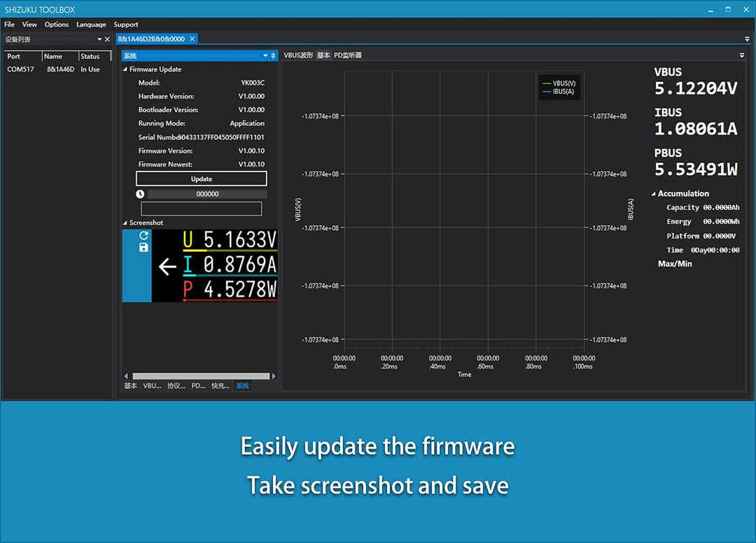Open the Options menu
The width and height of the screenshot is (756, 543).
point(57,24)
